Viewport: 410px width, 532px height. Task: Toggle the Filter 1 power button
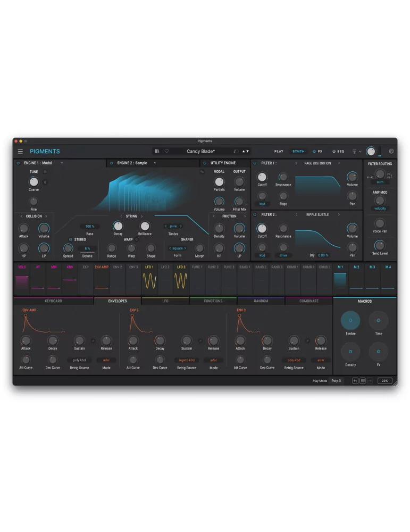pos(255,163)
